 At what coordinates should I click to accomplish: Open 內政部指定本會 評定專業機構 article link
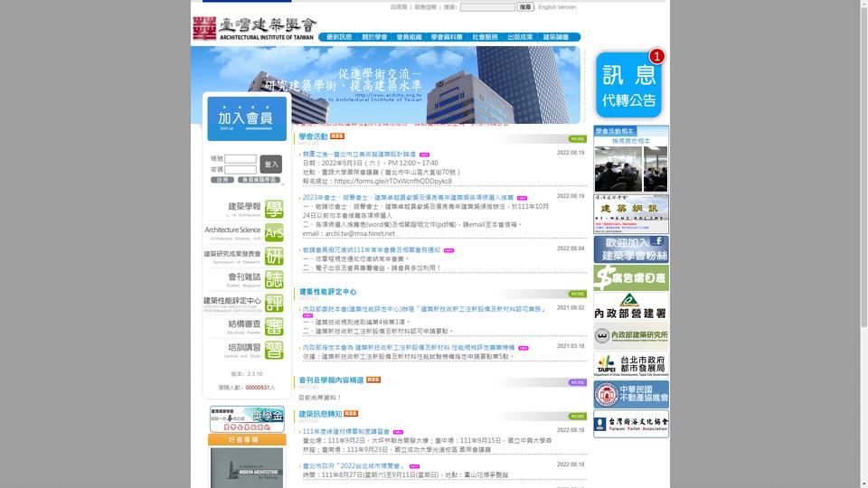click(409, 347)
